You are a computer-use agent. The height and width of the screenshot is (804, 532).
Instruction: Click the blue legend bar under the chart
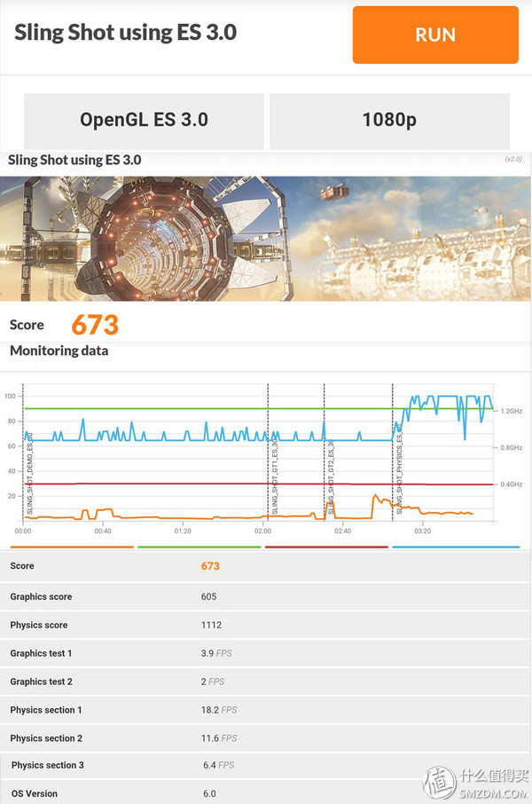coord(456,547)
